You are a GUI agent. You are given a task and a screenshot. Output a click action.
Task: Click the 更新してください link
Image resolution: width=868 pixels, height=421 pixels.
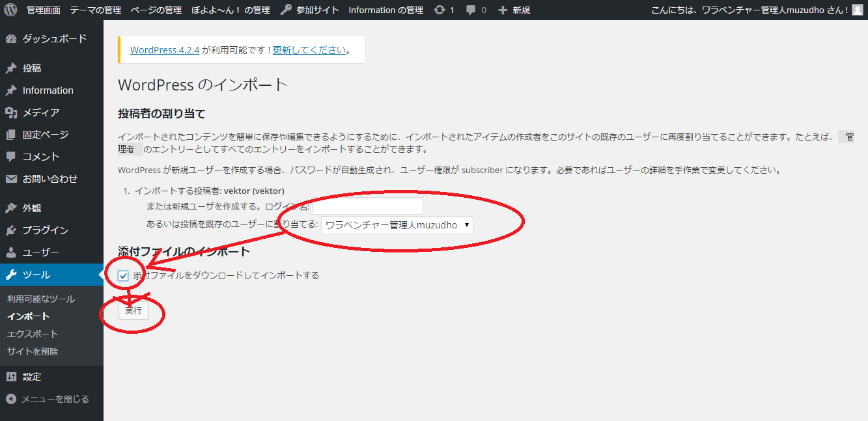(x=309, y=49)
